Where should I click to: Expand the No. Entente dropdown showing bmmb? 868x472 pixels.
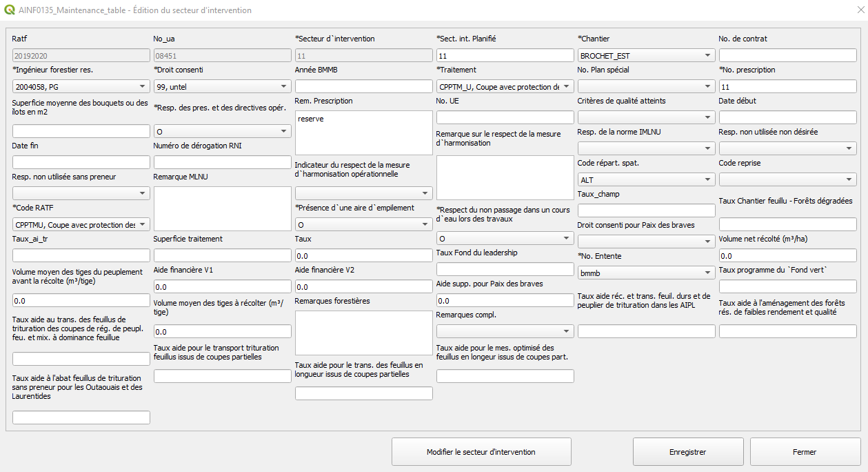[646, 273]
